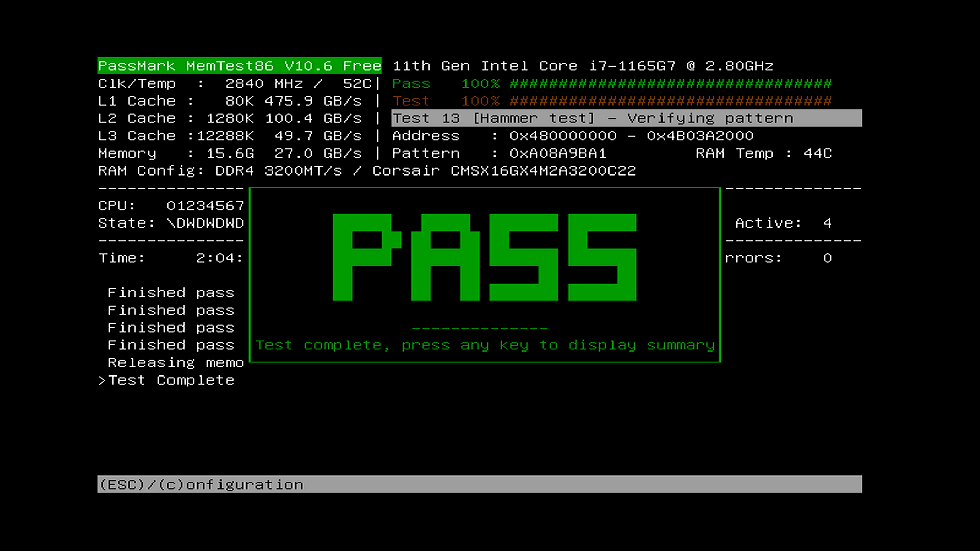
Task: Click the 'Releasing memo' log entry
Action: 176,363
